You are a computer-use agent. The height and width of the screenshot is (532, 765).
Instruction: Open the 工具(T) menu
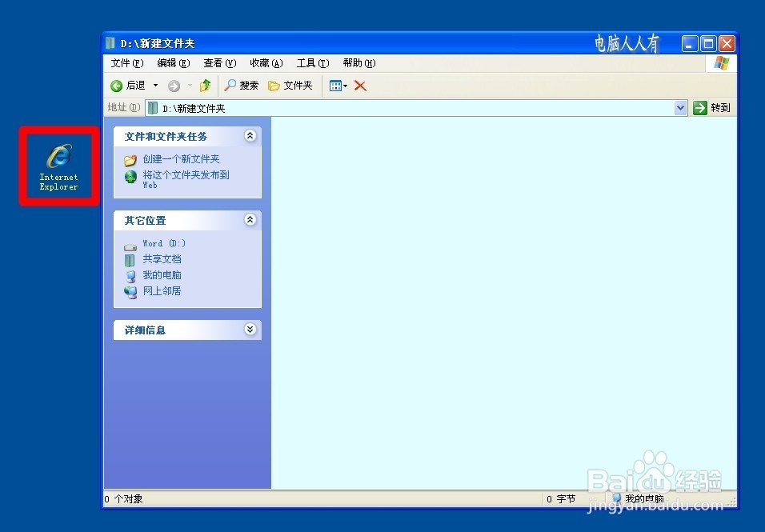tap(313, 63)
